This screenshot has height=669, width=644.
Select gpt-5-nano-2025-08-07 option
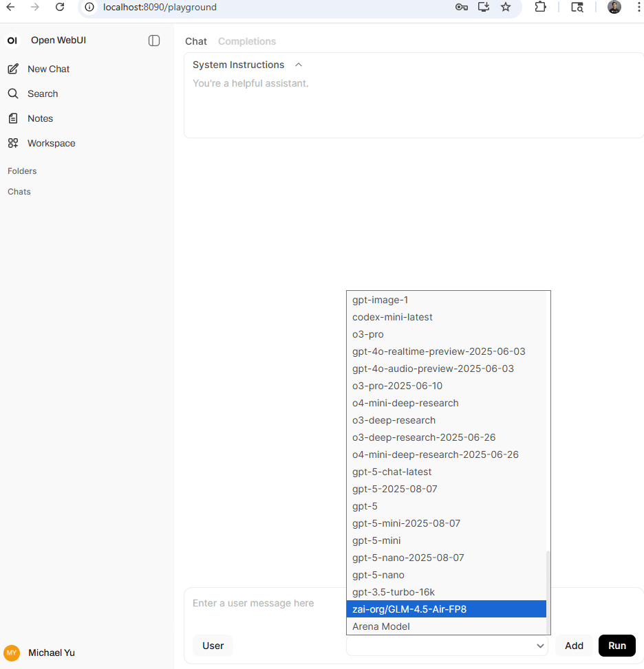coord(447,558)
